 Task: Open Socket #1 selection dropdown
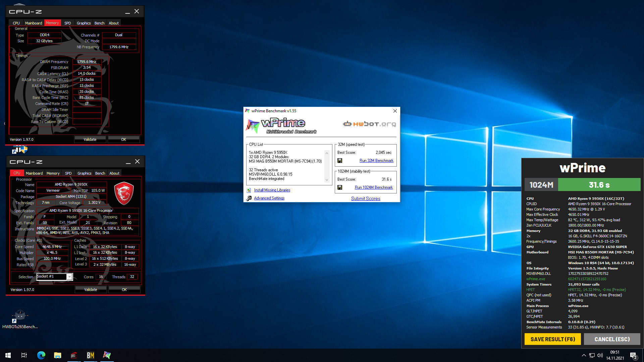[69, 277]
